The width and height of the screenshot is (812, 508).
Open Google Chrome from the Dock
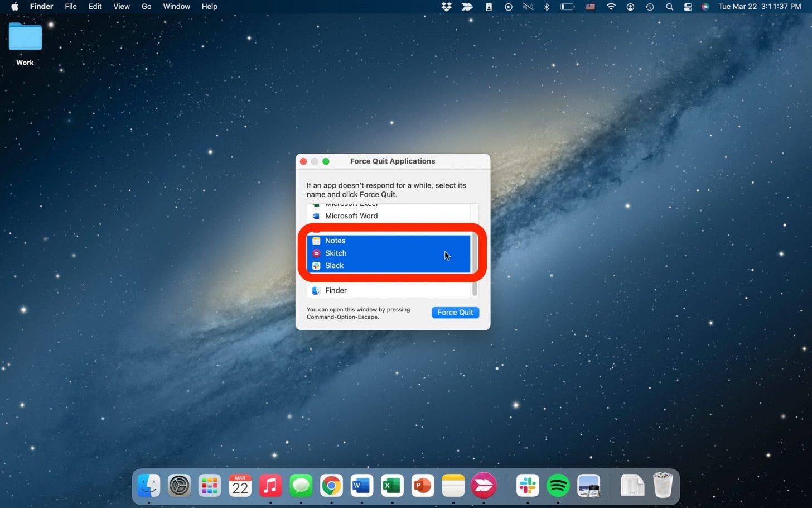point(331,486)
